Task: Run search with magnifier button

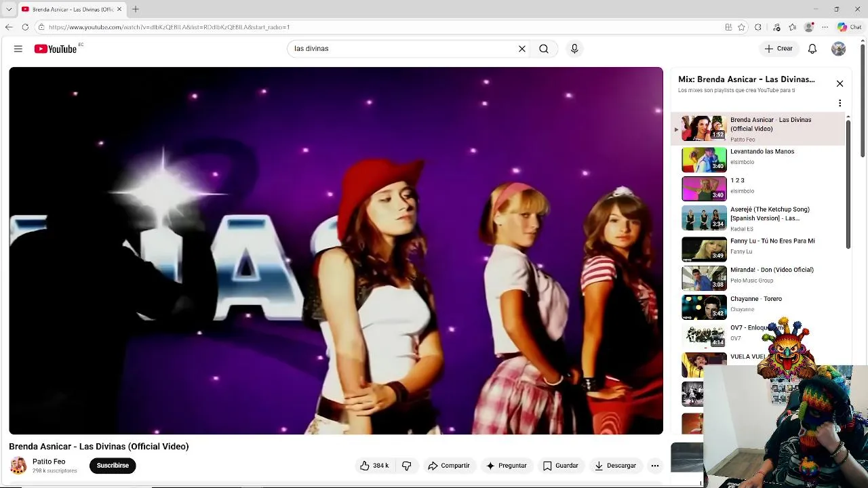Action: tap(544, 49)
